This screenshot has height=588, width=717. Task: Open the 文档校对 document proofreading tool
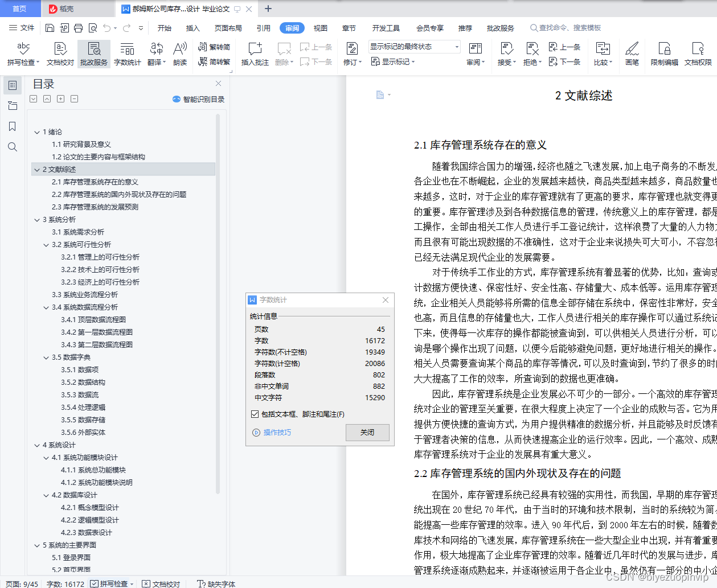coord(60,54)
